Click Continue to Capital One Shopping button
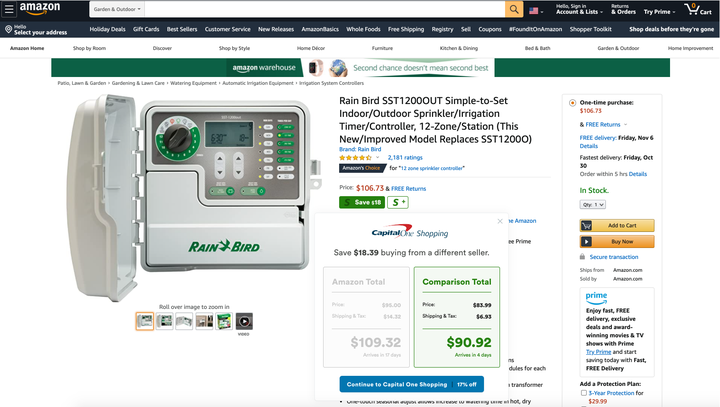The width and height of the screenshot is (720, 407). (x=411, y=384)
